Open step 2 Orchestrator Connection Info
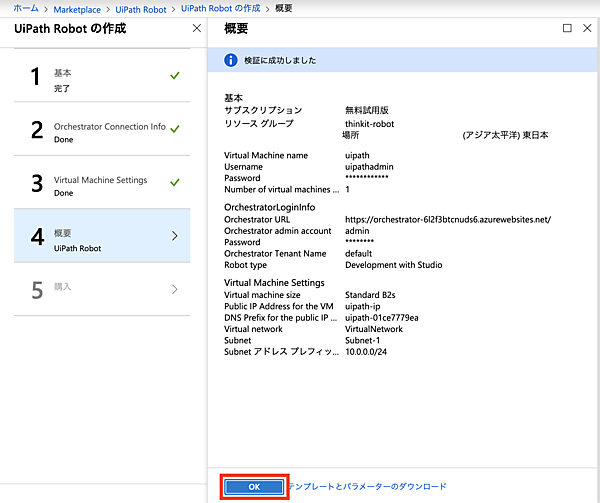 click(102, 133)
